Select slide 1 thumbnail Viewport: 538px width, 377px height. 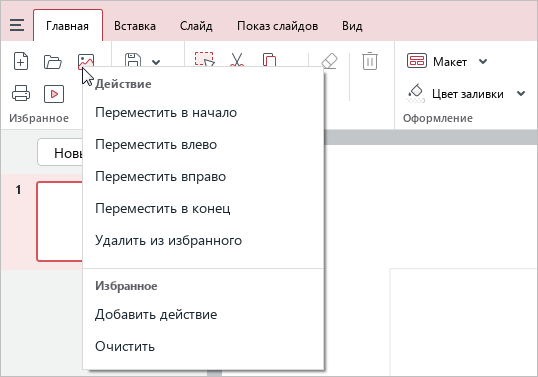60,222
